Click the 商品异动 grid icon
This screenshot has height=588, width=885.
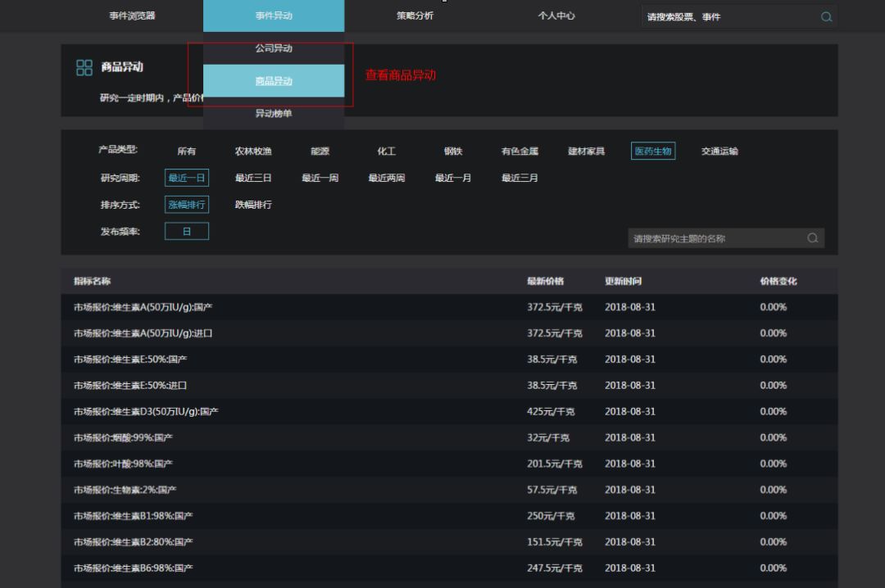(x=84, y=67)
